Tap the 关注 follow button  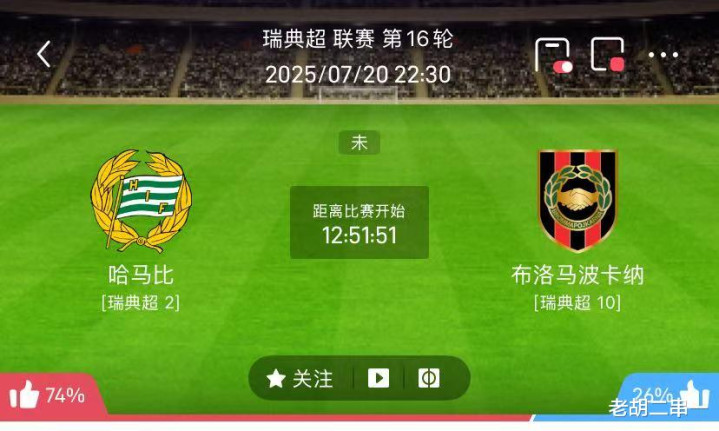click(x=301, y=379)
